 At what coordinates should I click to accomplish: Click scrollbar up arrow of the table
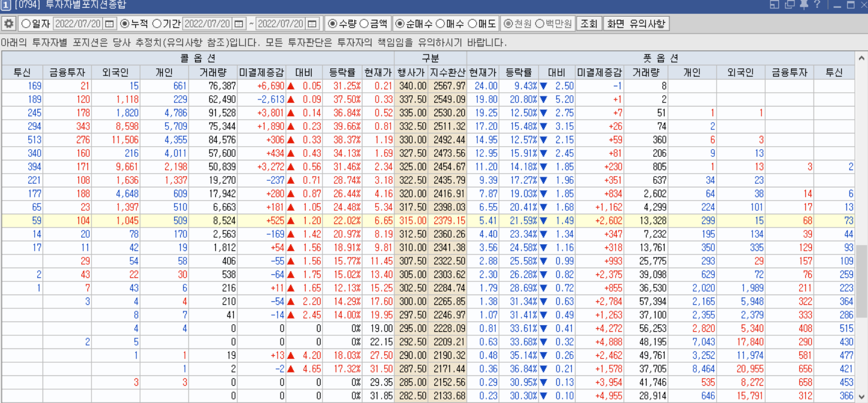tap(861, 58)
